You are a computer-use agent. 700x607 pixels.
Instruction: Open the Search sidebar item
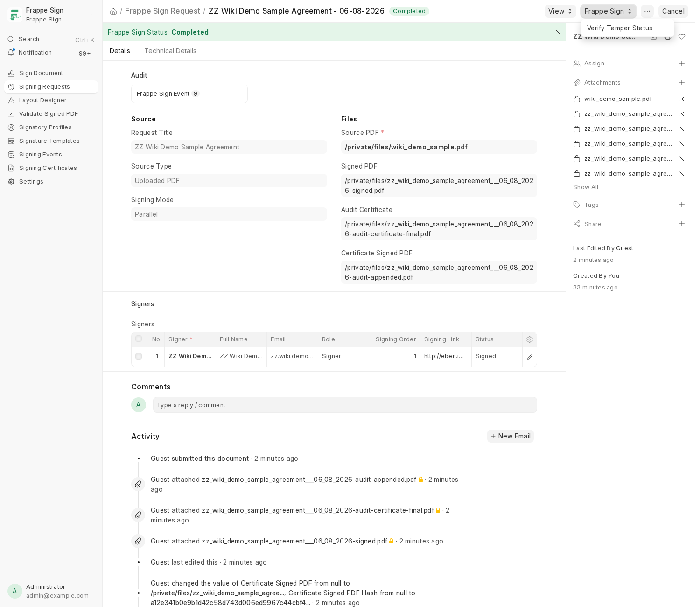51,39
